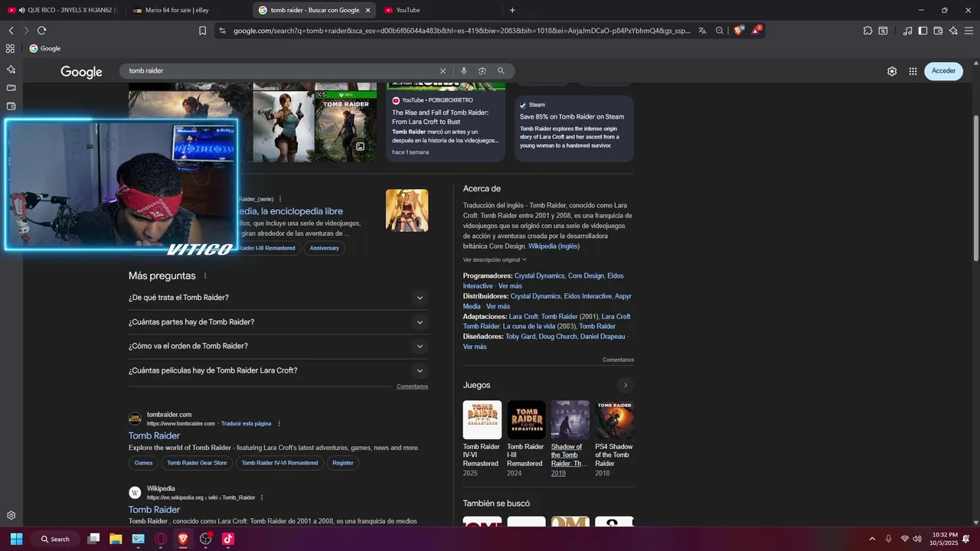This screenshot has width=980, height=551.
Task: Open OBS Studio from the taskbar
Action: coord(205,539)
